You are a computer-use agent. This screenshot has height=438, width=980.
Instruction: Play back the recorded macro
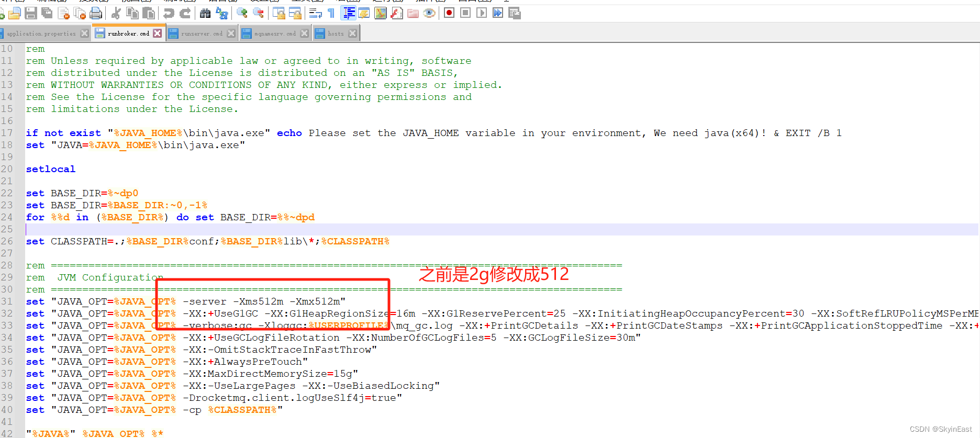click(482, 13)
